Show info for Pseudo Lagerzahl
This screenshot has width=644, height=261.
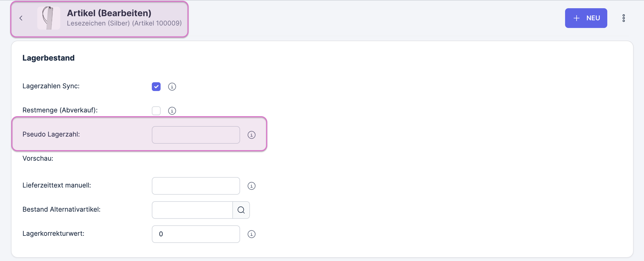click(251, 135)
